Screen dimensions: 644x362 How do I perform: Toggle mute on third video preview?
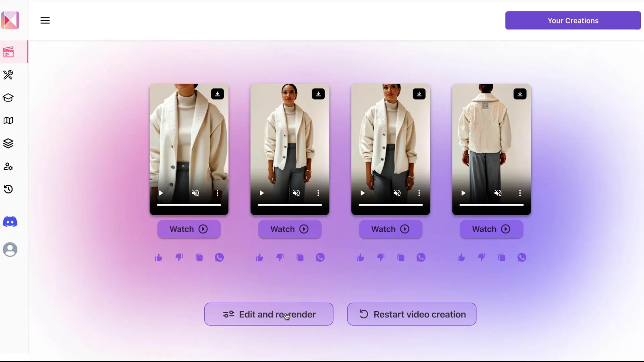click(x=397, y=193)
